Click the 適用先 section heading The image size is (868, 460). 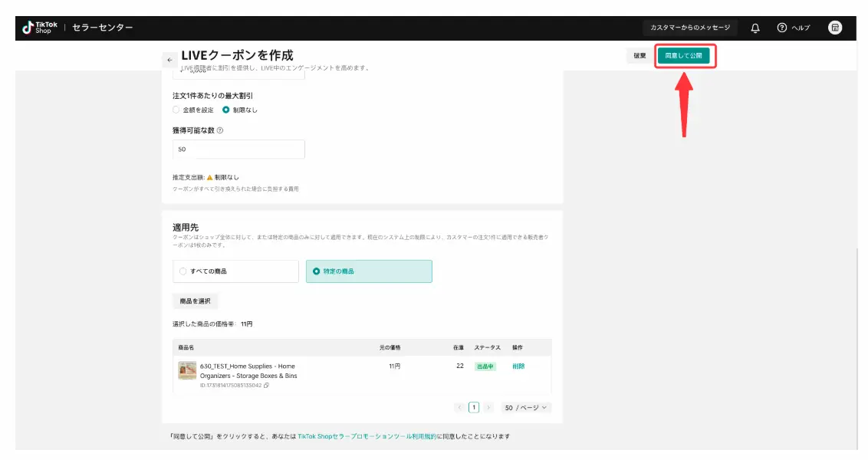[x=186, y=228]
